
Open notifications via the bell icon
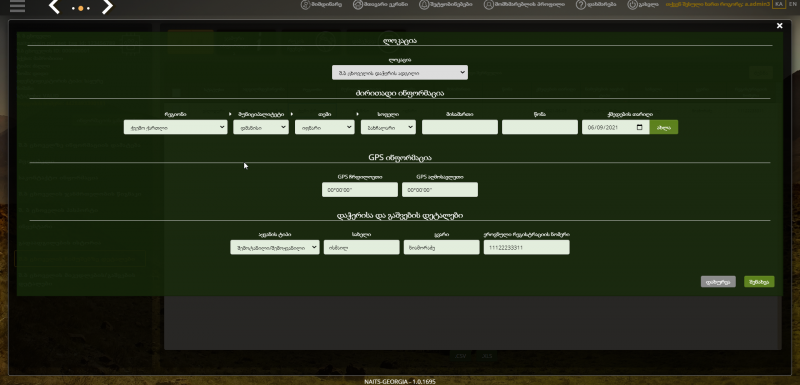click(x=424, y=5)
